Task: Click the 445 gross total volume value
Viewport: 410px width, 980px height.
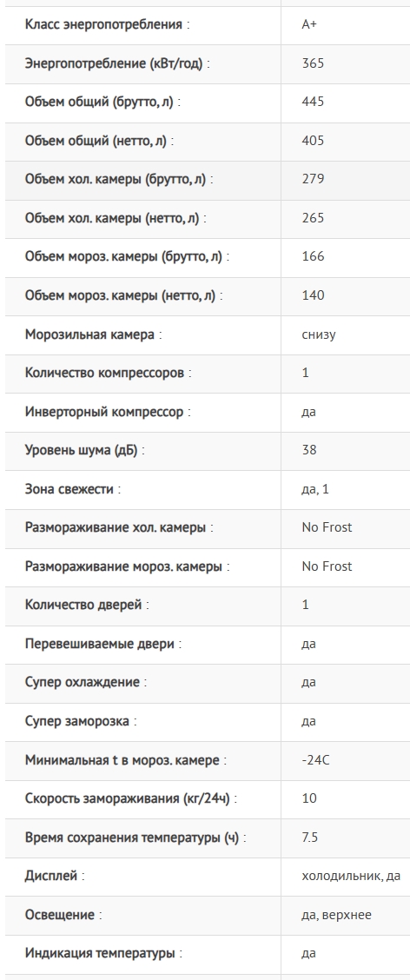Action: (x=313, y=102)
